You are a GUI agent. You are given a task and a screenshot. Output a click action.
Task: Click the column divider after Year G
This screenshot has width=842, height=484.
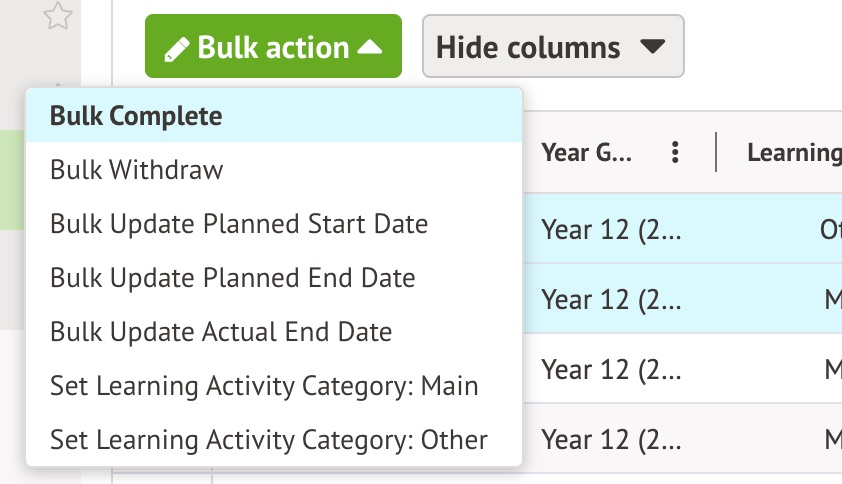716,152
